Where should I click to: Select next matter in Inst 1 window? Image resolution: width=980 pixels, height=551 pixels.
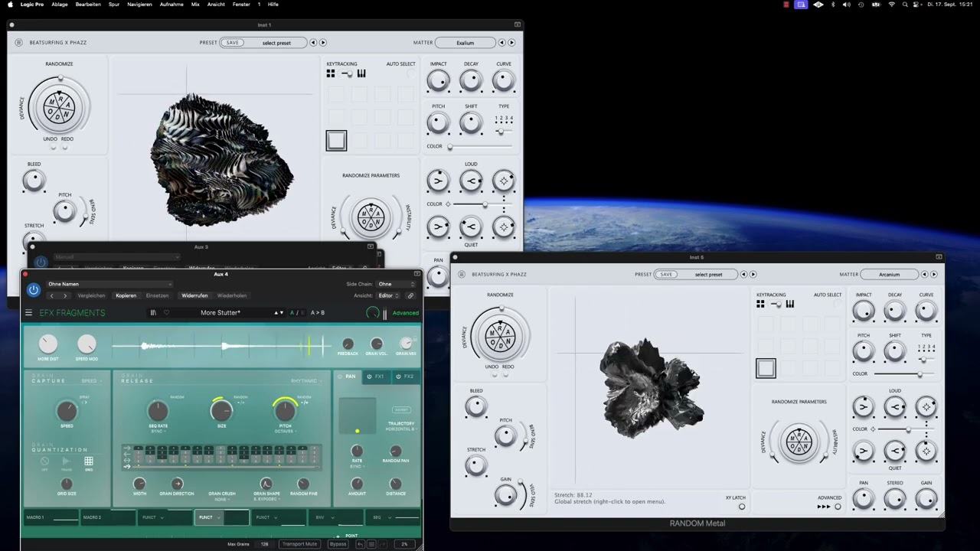511,43
